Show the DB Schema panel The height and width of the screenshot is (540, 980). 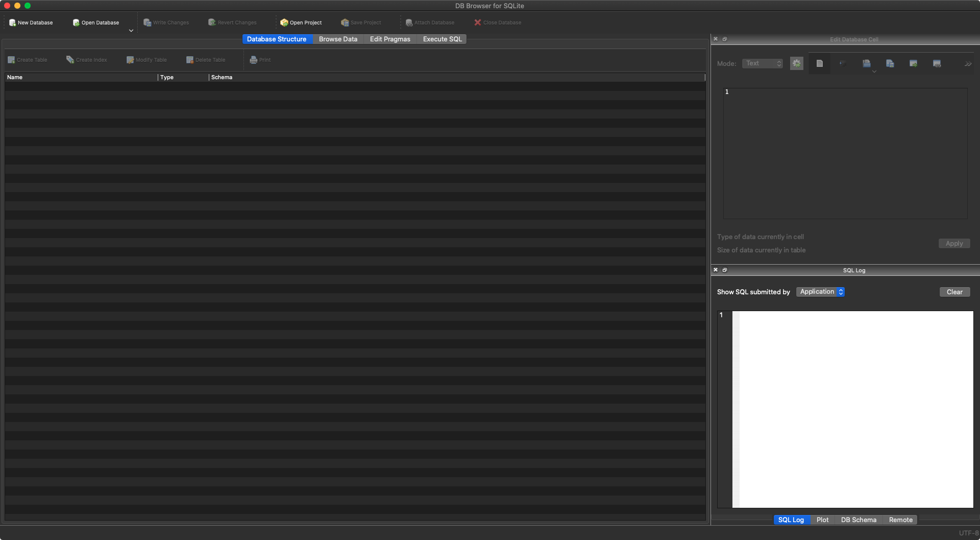tap(859, 520)
